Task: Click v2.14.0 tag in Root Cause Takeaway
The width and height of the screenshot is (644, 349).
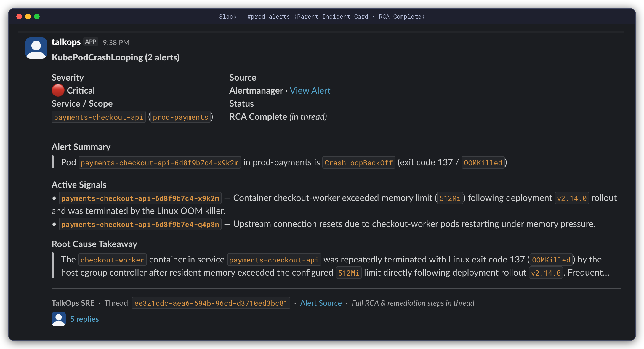Action: click(x=546, y=273)
